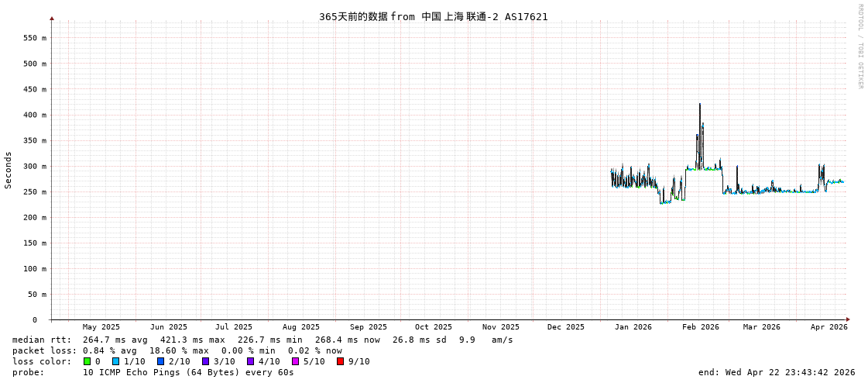The width and height of the screenshot is (868, 383).
Task: Select the 4/10 loss color swatch
Action: coord(250,361)
